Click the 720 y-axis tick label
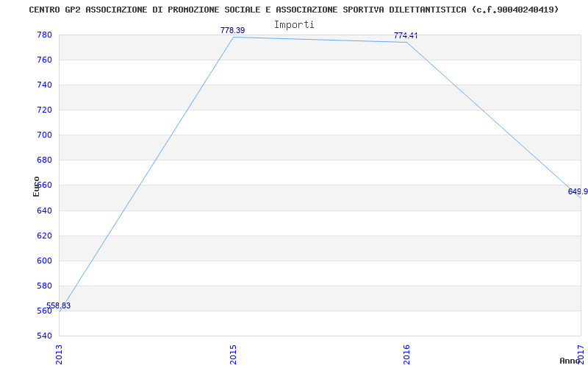This screenshot has width=588, height=368. pyautogui.click(x=44, y=110)
